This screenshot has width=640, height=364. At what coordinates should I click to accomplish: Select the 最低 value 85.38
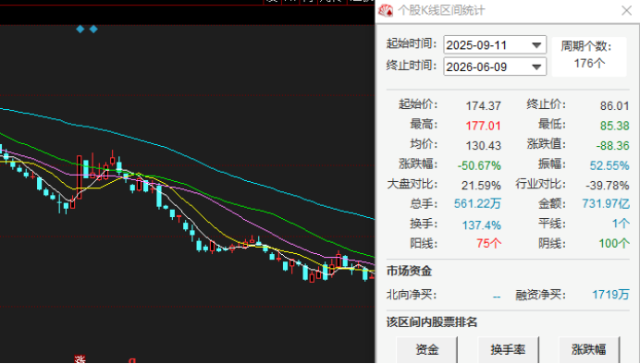pyautogui.click(x=615, y=126)
